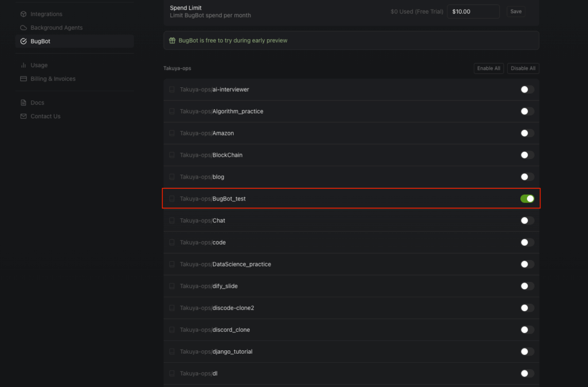Open Docs from the sidebar
This screenshot has width=588, height=387.
pyautogui.click(x=75, y=103)
